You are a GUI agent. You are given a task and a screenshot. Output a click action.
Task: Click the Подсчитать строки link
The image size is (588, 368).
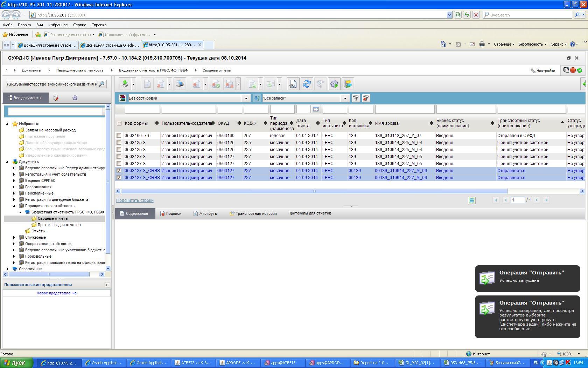tap(135, 200)
